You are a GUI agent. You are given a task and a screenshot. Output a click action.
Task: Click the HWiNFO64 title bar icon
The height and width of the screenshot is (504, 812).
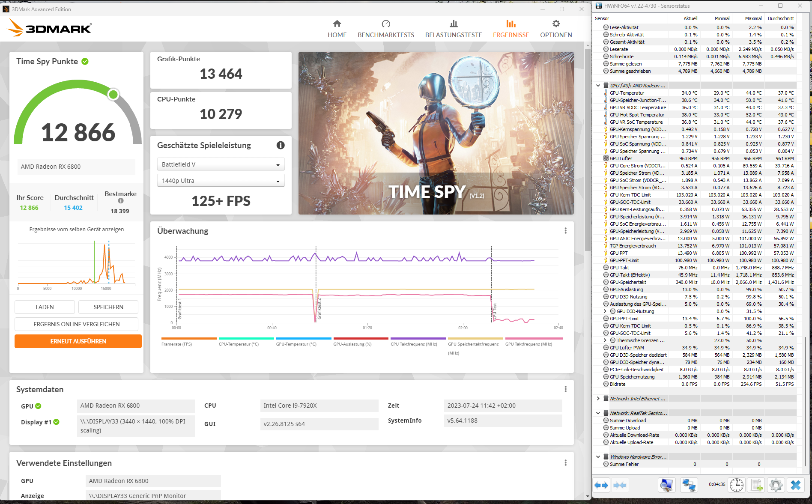[x=599, y=6]
